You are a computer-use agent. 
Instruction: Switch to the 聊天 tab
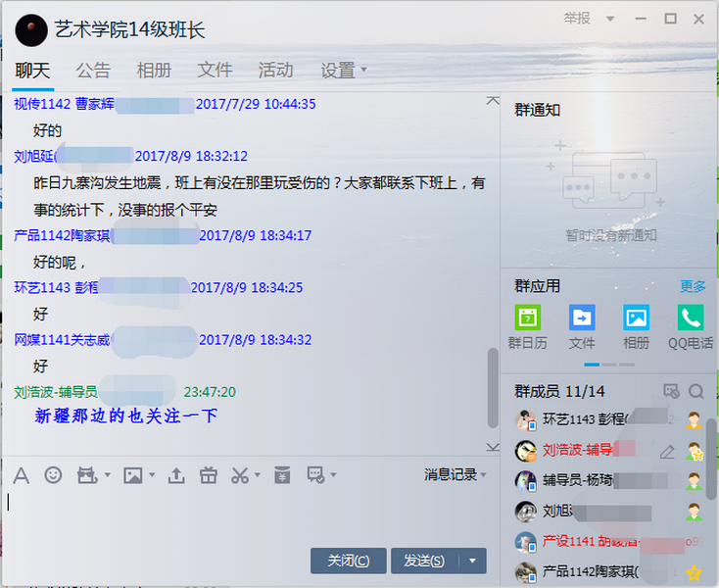pyautogui.click(x=32, y=71)
